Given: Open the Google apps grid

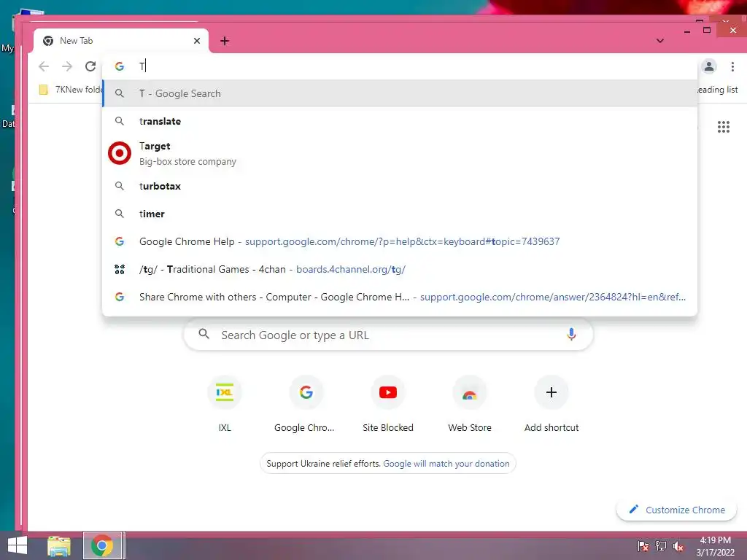Looking at the screenshot, I should [x=723, y=127].
